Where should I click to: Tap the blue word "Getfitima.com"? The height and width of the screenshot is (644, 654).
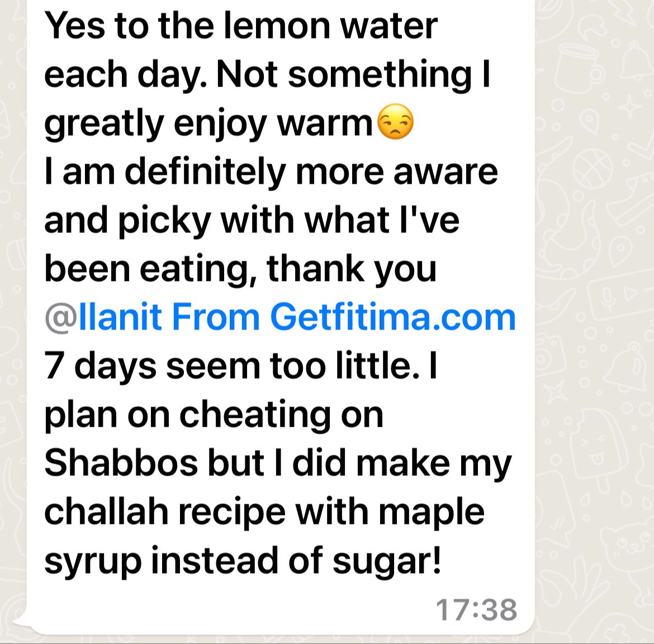394,317
